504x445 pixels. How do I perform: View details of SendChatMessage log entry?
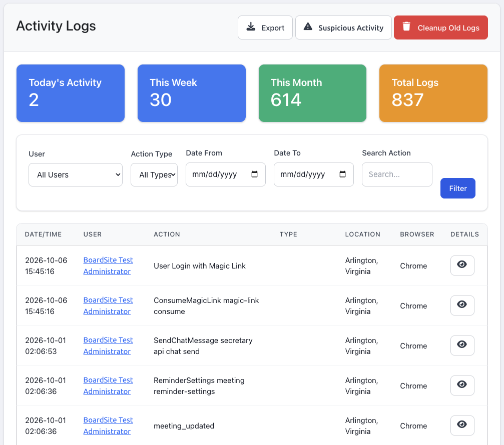coord(462,345)
